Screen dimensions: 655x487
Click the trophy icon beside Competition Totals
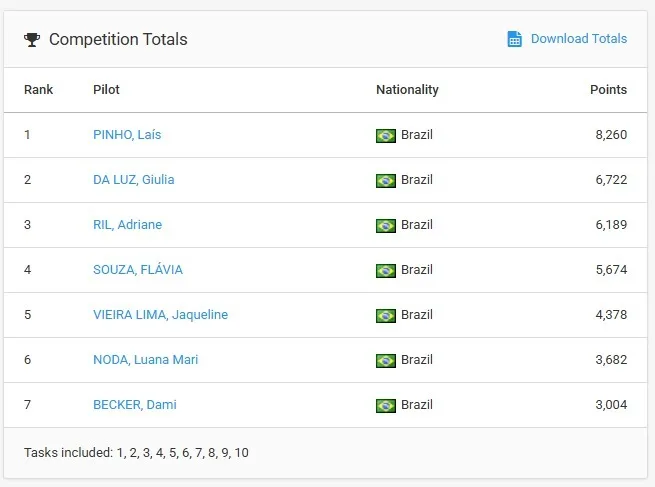pos(33,40)
